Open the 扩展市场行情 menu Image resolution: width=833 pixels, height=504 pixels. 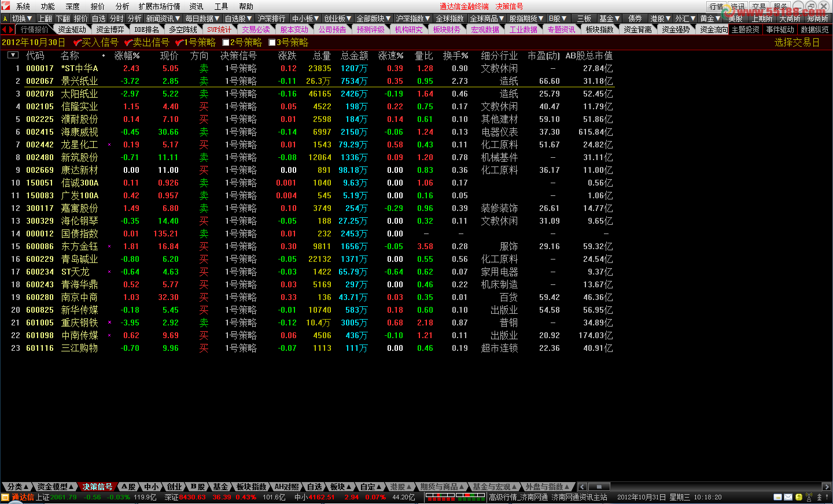coord(159,6)
